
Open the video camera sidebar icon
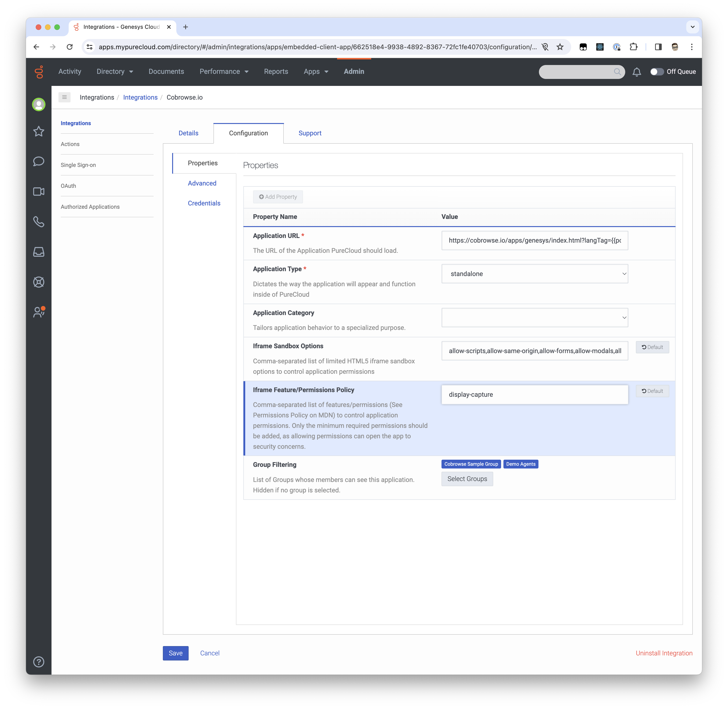(x=39, y=192)
